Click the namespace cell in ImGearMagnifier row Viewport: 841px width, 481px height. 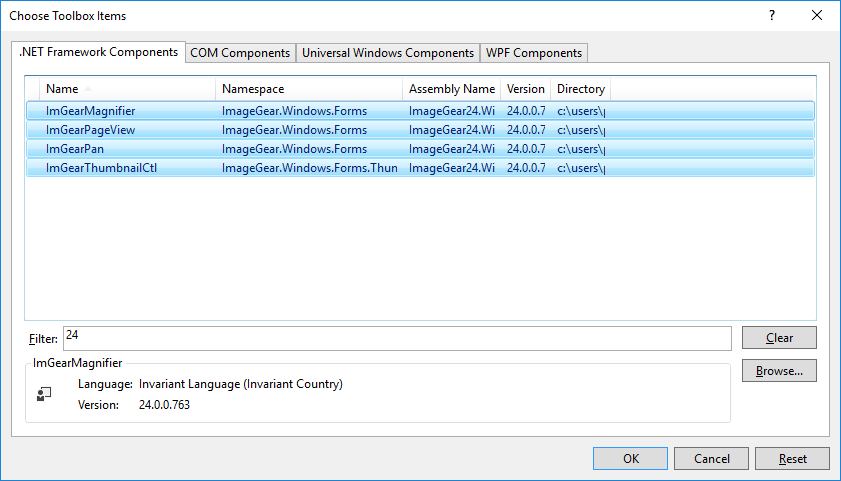(294, 111)
